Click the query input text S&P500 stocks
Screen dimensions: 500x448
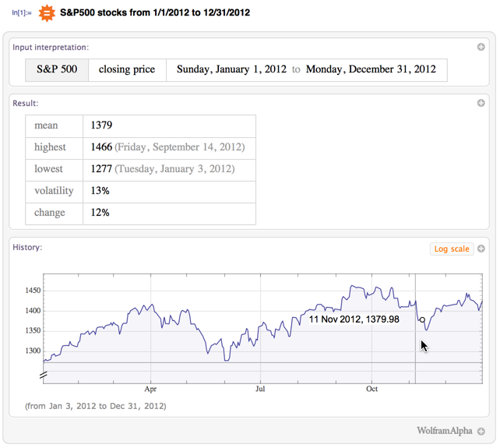155,12
